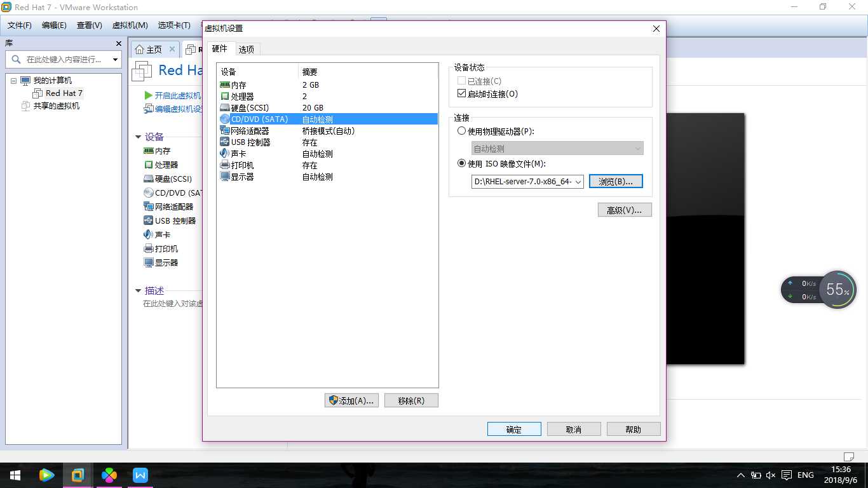This screenshot has height=488, width=868.
Task: Open 硬盘(SCSI) in the main window device list
Action: [168, 179]
